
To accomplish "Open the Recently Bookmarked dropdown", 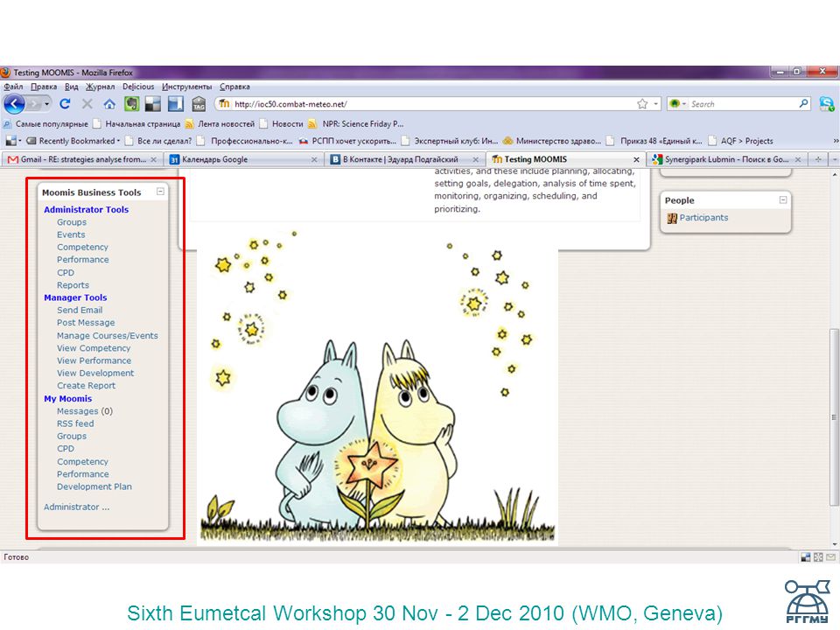I will click(x=73, y=141).
